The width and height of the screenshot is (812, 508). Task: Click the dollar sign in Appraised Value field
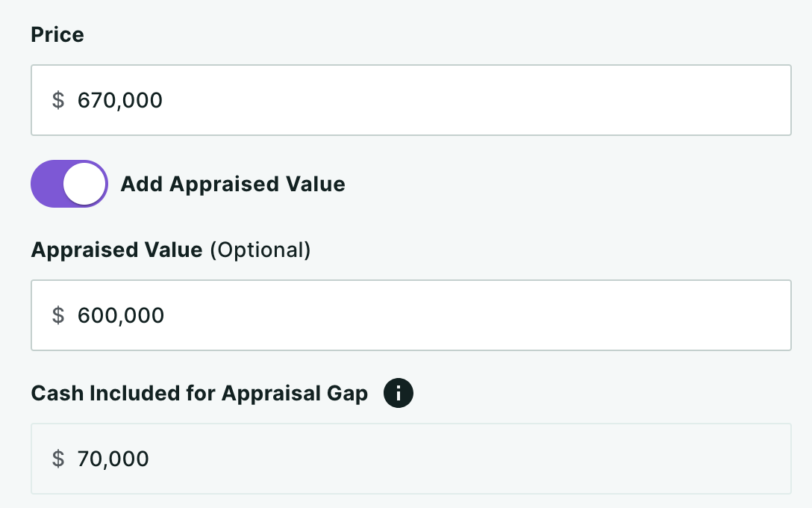click(58, 315)
